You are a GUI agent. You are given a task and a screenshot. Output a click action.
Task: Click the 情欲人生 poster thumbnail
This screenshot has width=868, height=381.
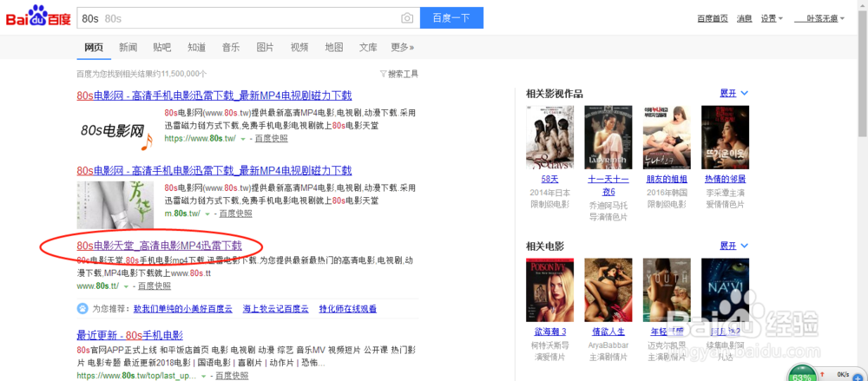[608, 290]
